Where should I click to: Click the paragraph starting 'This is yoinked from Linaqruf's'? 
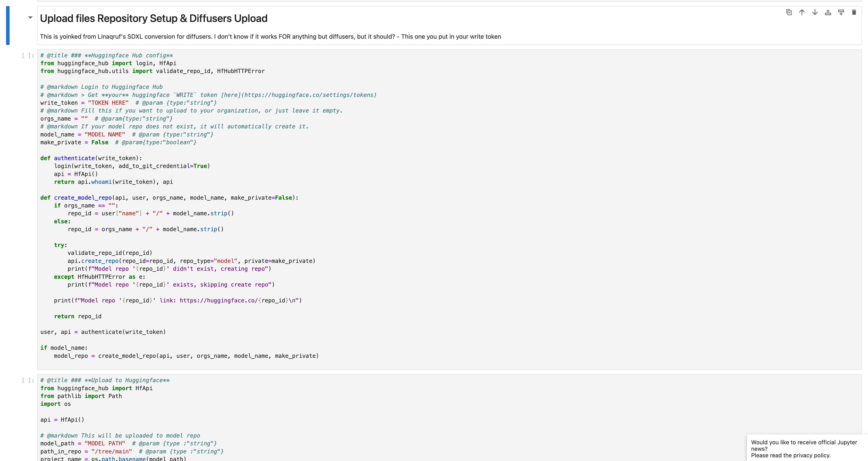click(x=270, y=36)
